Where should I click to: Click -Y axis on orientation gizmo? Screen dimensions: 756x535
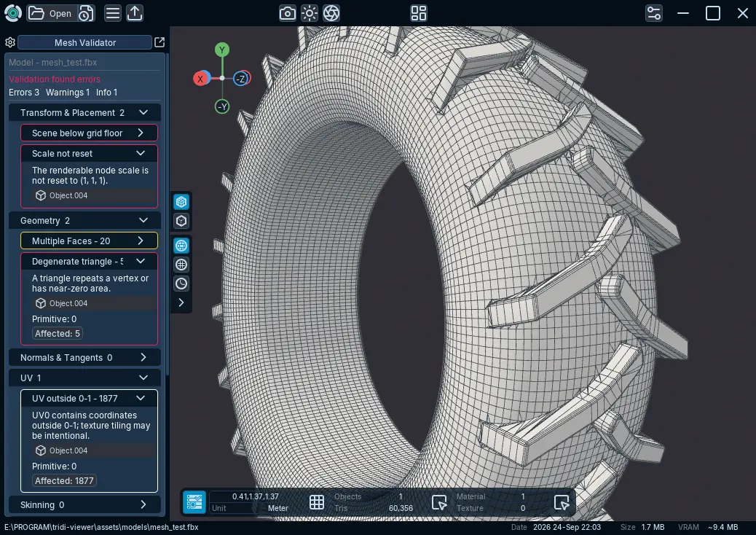click(222, 106)
